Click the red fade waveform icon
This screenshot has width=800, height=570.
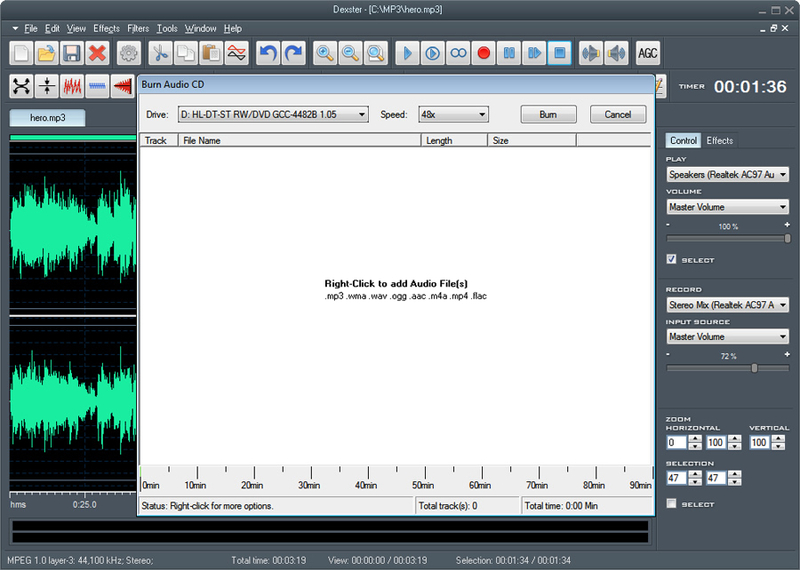123,86
